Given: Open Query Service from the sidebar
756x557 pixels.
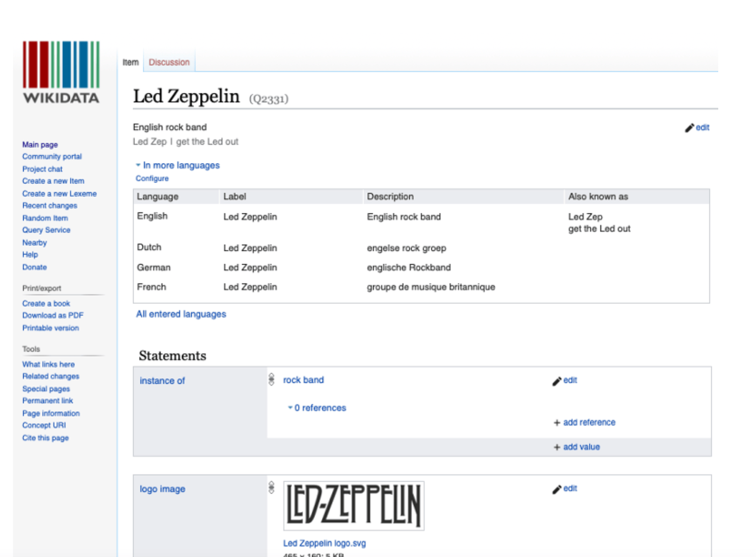Looking at the screenshot, I should tap(46, 230).
